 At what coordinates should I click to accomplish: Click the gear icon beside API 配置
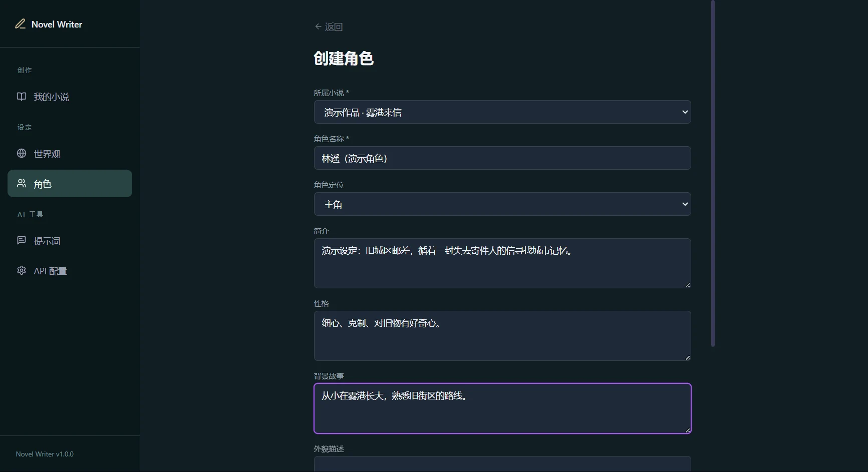[x=22, y=270]
